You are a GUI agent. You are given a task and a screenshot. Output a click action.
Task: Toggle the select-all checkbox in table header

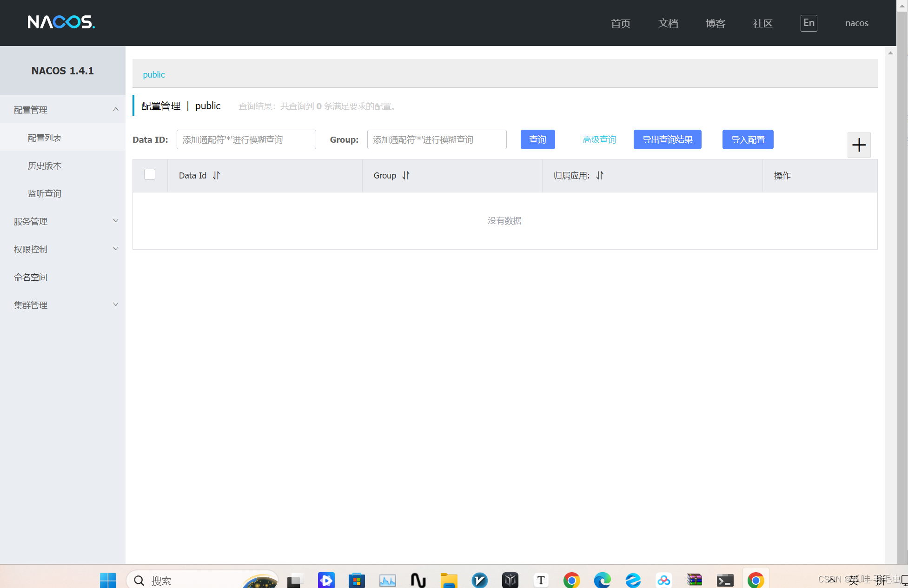click(150, 174)
